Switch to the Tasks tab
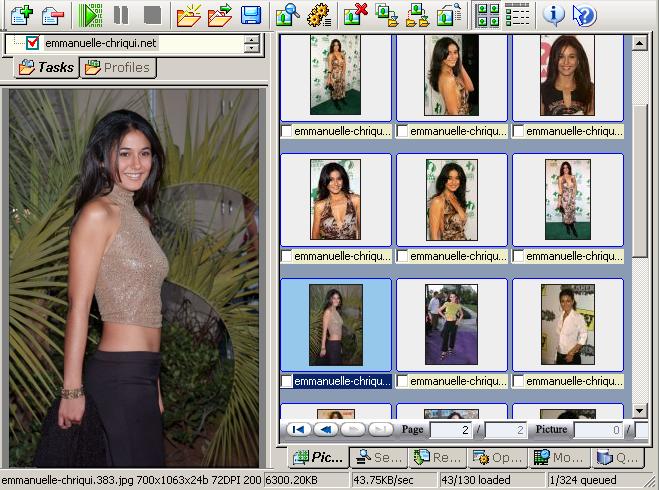This screenshot has width=659, height=490. pyautogui.click(x=47, y=67)
